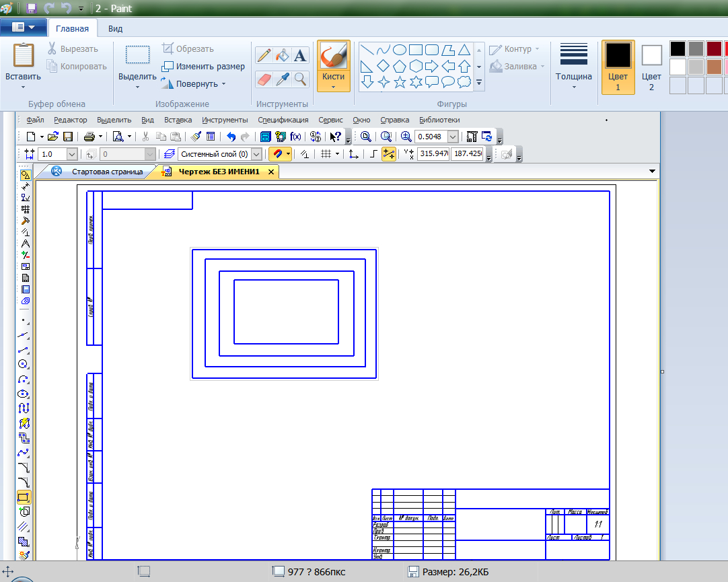Select the Pencil tool in Paint

tap(264, 56)
